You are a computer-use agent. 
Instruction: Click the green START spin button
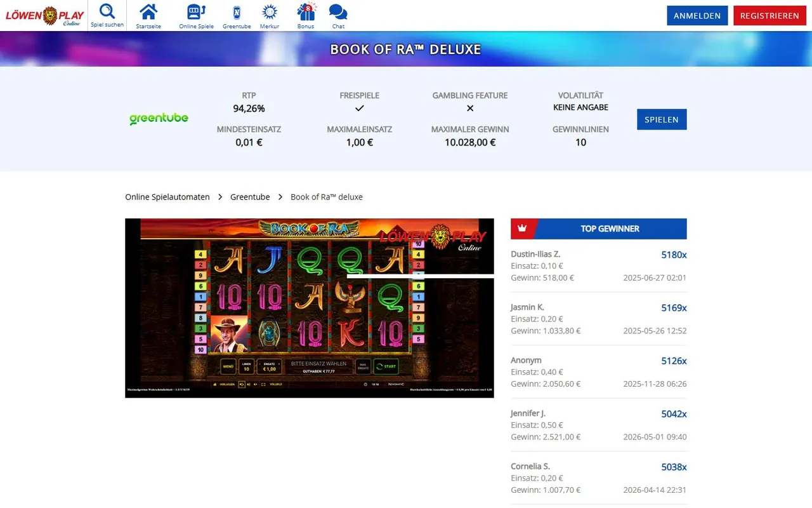(386, 366)
